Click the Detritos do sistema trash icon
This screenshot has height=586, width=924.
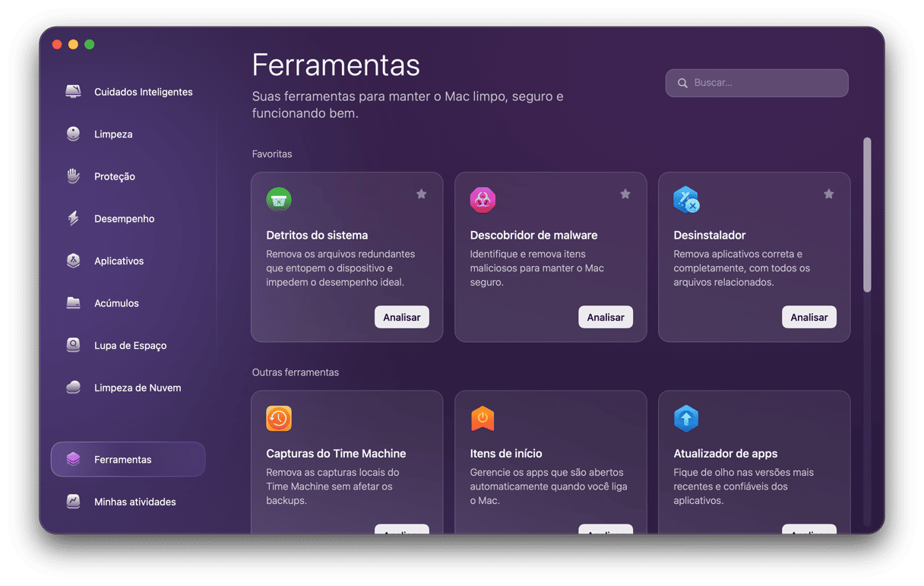point(279,199)
